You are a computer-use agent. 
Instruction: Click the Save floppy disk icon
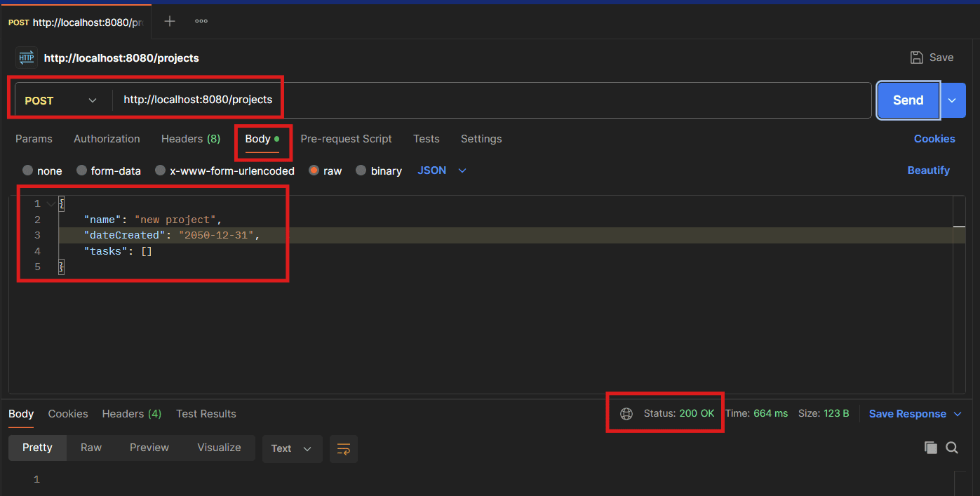click(916, 58)
